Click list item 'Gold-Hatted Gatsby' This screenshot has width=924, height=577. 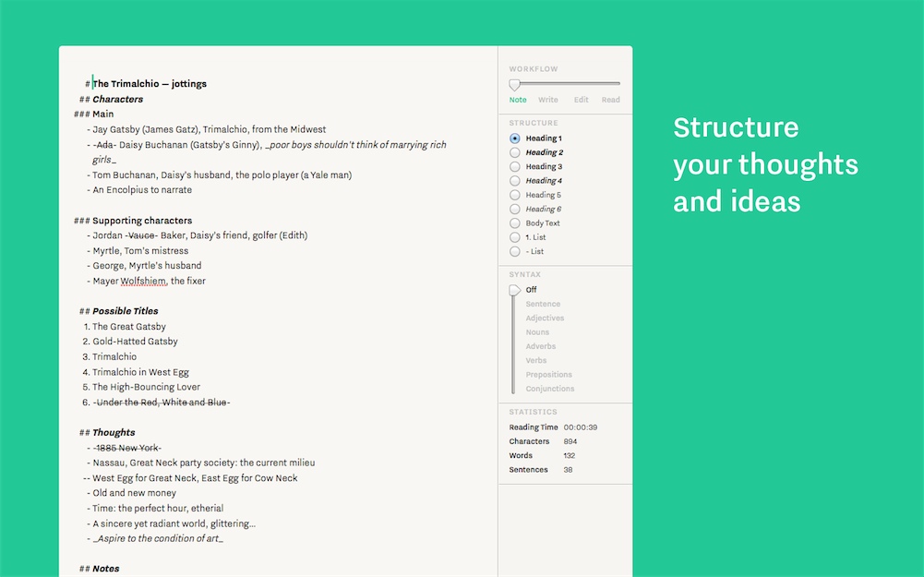pos(135,342)
